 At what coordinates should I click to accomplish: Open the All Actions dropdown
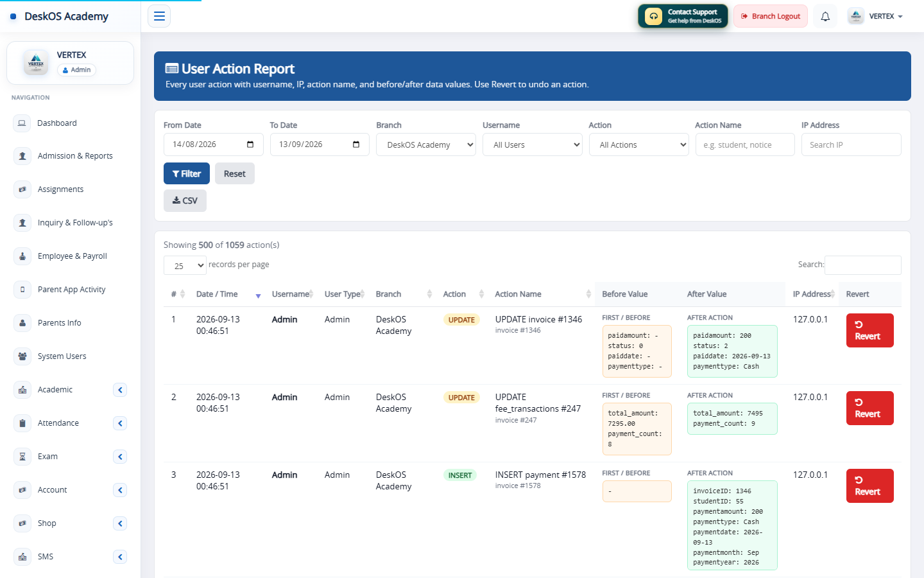(638, 144)
